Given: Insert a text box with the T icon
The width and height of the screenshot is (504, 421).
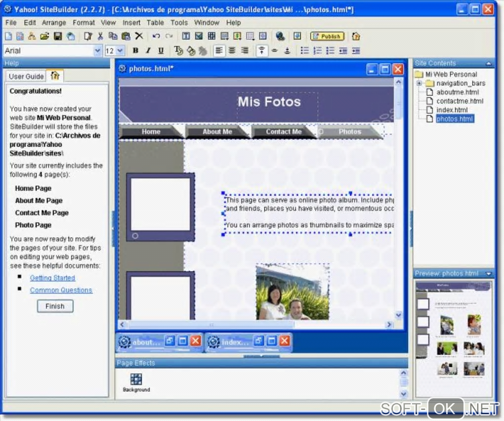Looking at the screenshot, I should tap(186, 36).
